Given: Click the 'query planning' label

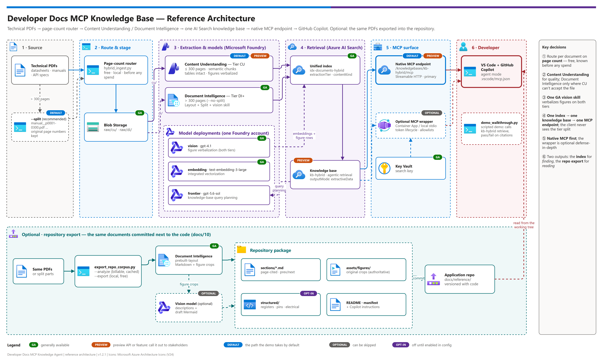Looking at the screenshot, I should click(279, 188).
